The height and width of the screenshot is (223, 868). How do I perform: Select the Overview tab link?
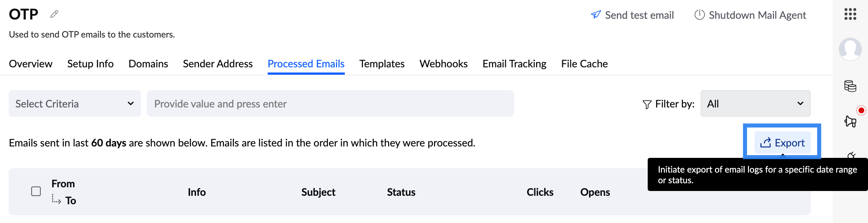coord(30,63)
